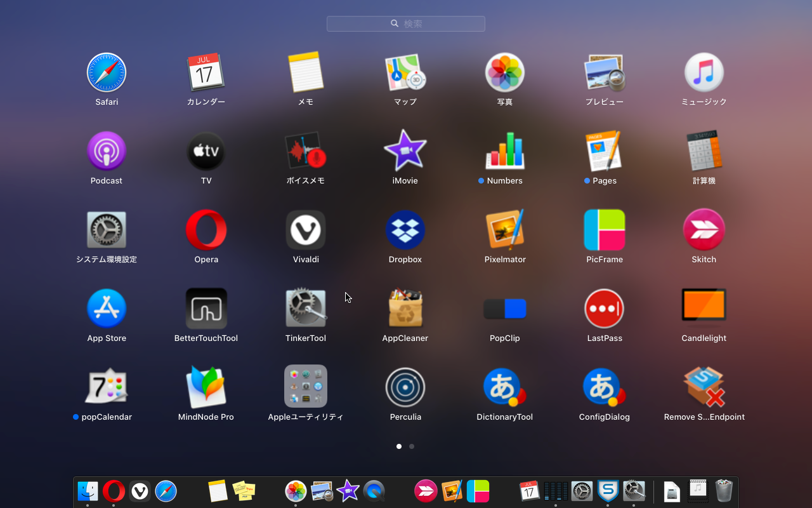Open the DictionaryTool app
Viewport: 812px width, 508px height.
tap(505, 387)
